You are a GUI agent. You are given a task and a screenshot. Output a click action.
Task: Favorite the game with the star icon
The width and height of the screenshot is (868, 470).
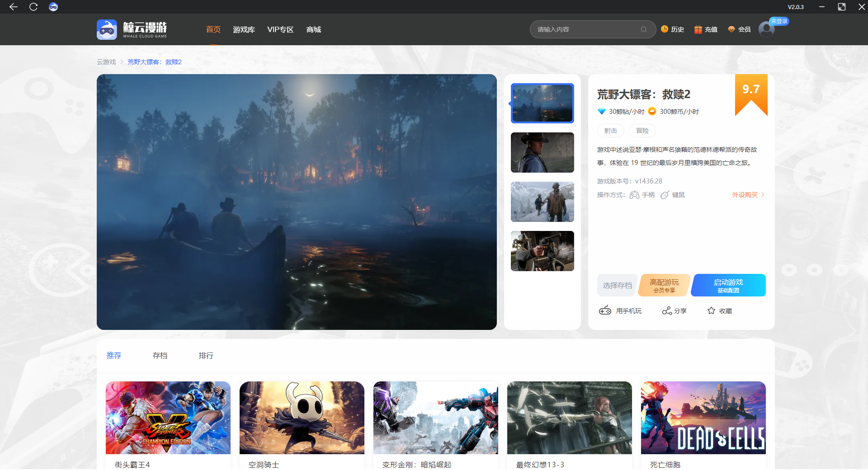(x=711, y=310)
